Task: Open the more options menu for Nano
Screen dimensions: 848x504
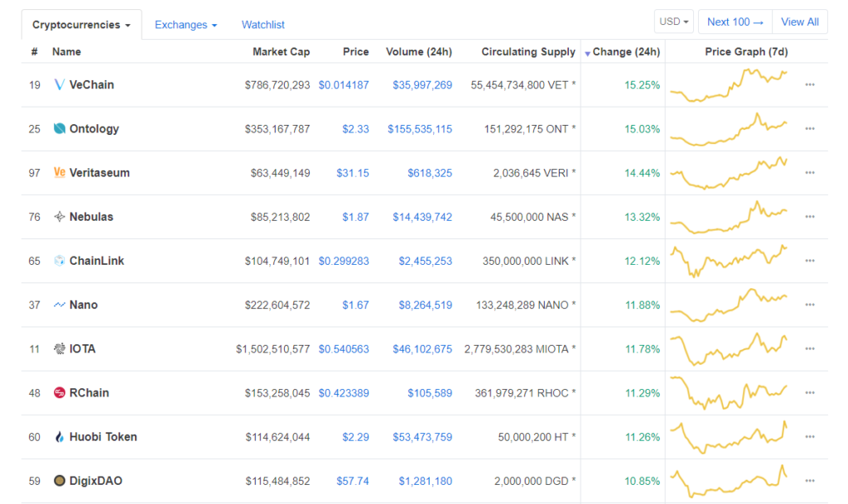Action: click(x=810, y=305)
